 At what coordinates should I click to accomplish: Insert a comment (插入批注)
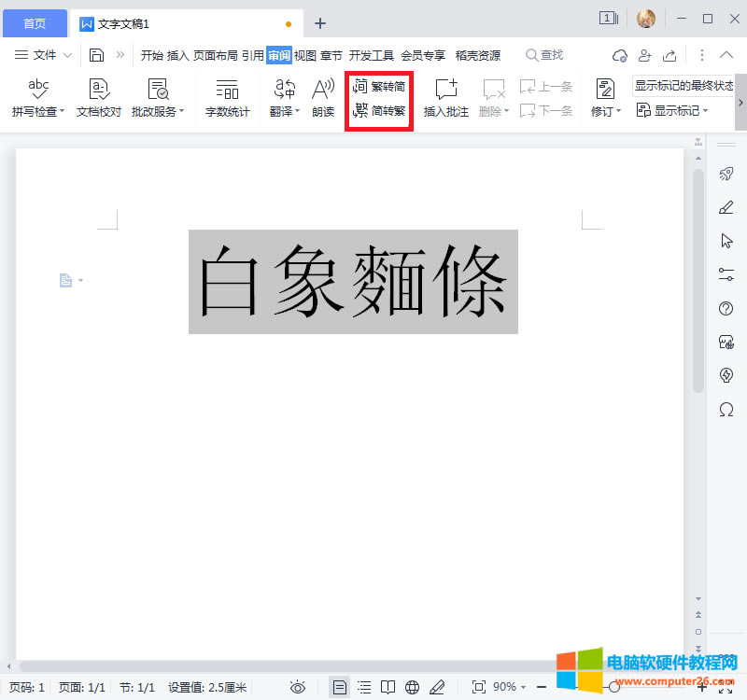[445, 98]
